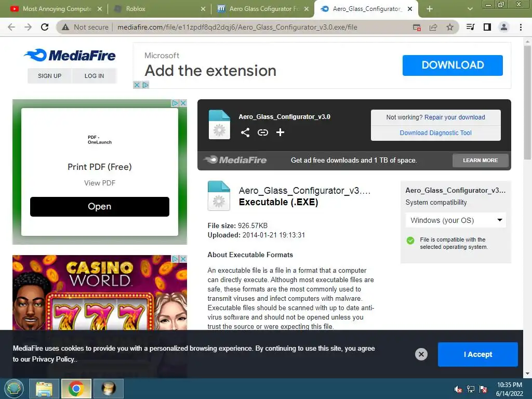Open the network tray icon
The image size is (532, 399).
click(471, 389)
